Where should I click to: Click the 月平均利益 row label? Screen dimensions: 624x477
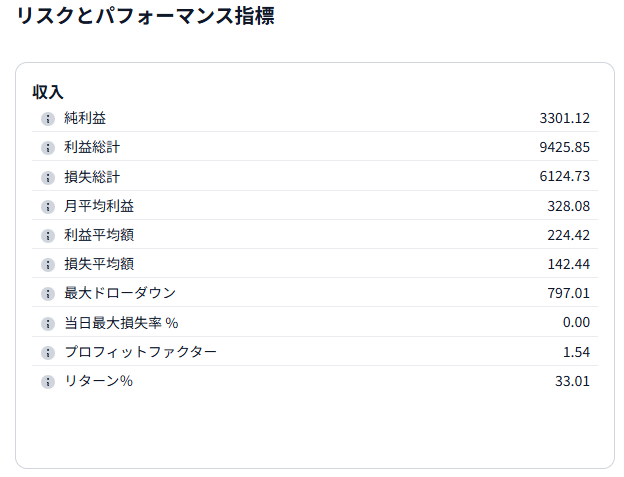99,206
